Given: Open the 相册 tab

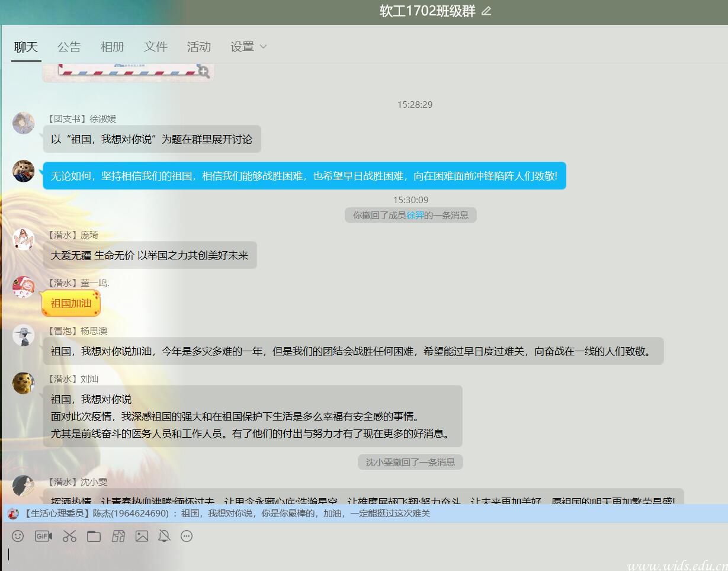Looking at the screenshot, I should point(112,47).
